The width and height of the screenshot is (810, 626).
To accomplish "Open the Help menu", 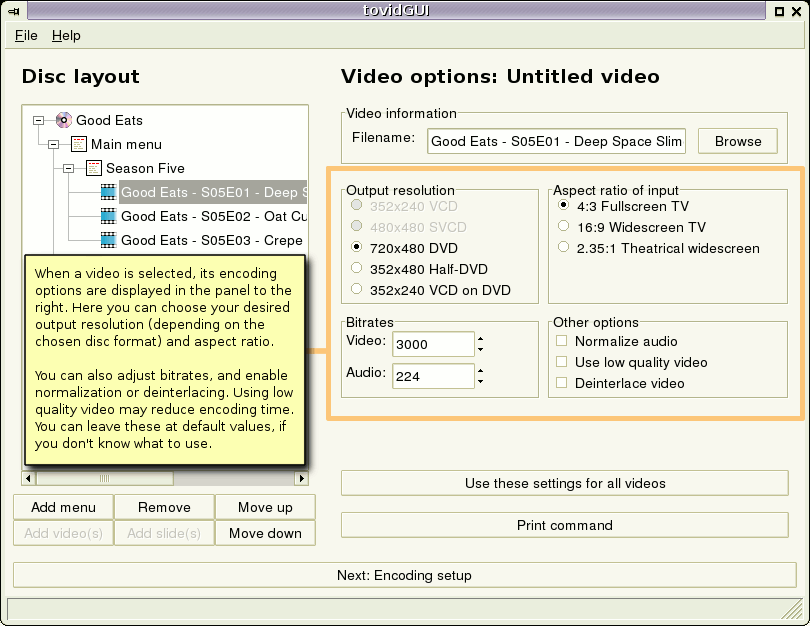I will point(66,35).
